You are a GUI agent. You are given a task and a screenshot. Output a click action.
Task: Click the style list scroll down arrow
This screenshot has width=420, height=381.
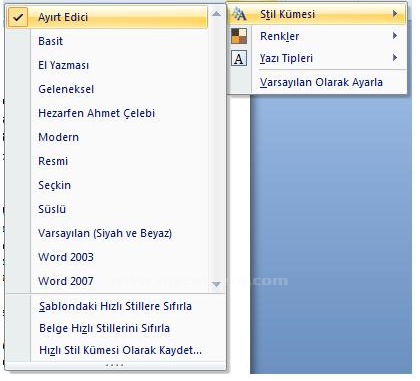tap(217, 284)
